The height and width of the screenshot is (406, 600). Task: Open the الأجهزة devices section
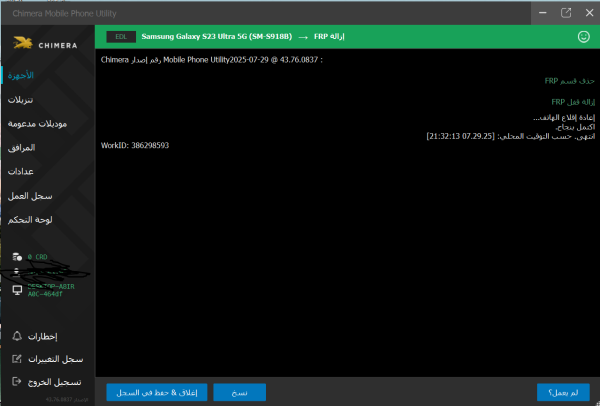click(x=21, y=75)
